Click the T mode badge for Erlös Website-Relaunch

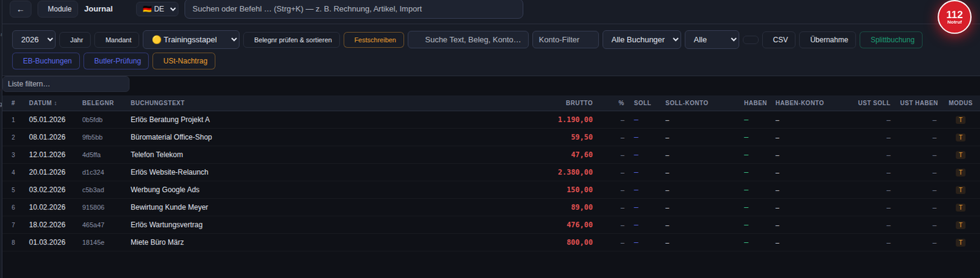960,172
